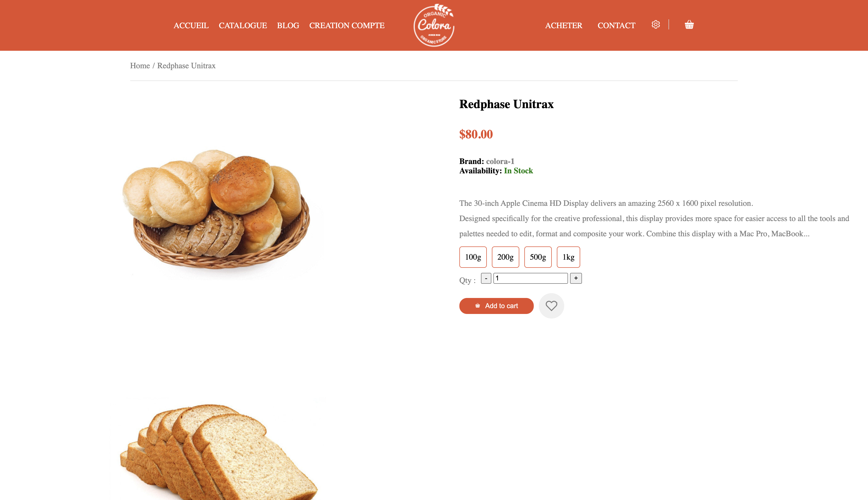868x500 pixels.
Task: Select the 100g weight option
Action: point(473,257)
